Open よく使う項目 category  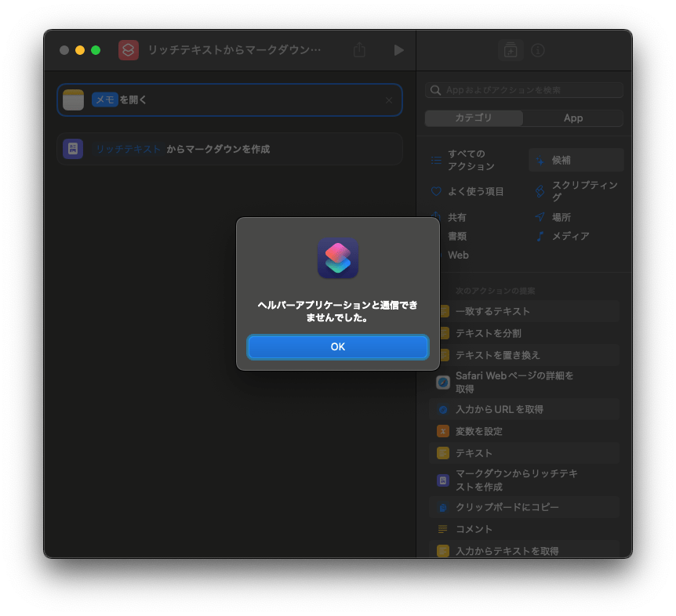(475, 192)
